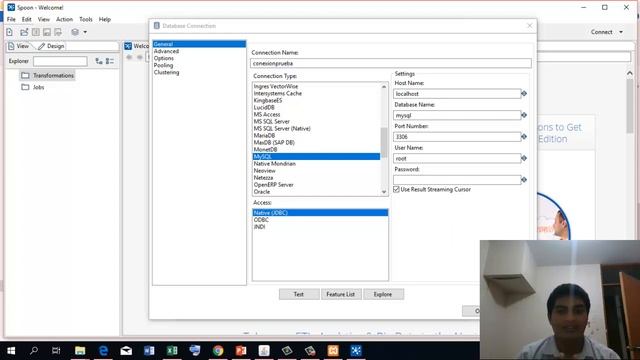Viewport: 640px width, 360px height.
Task: Click the Connect button
Action: [601, 32]
